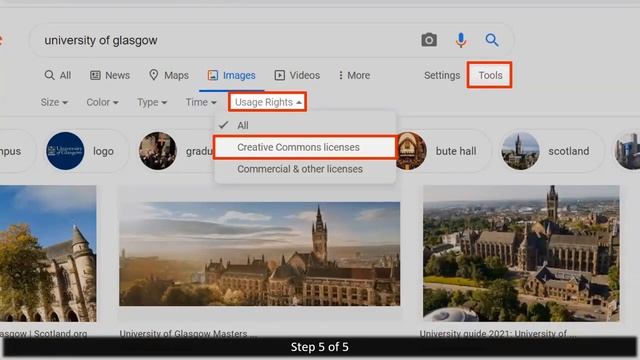Open the Color filter dropdown

pos(102,102)
